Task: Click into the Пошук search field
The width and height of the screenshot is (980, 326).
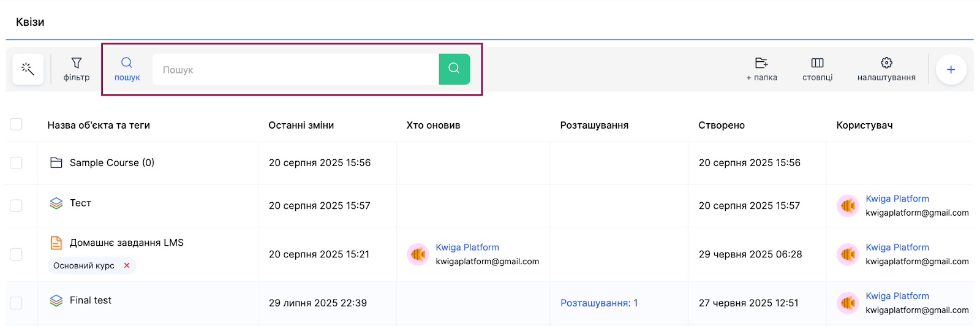Action: (x=295, y=70)
